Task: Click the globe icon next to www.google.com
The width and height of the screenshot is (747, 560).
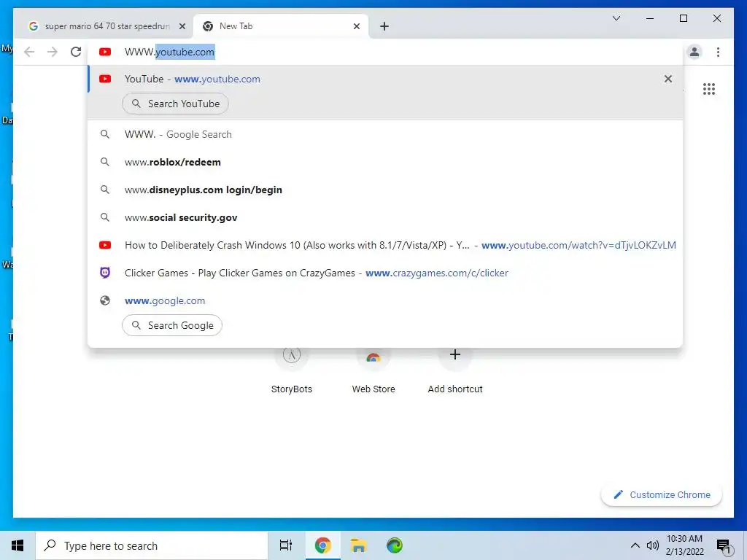Action: [x=105, y=300]
